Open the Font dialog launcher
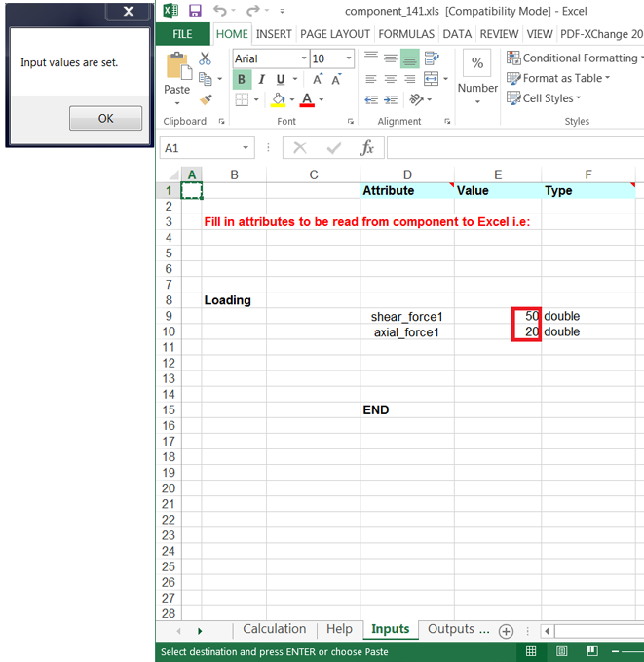 point(351,121)
